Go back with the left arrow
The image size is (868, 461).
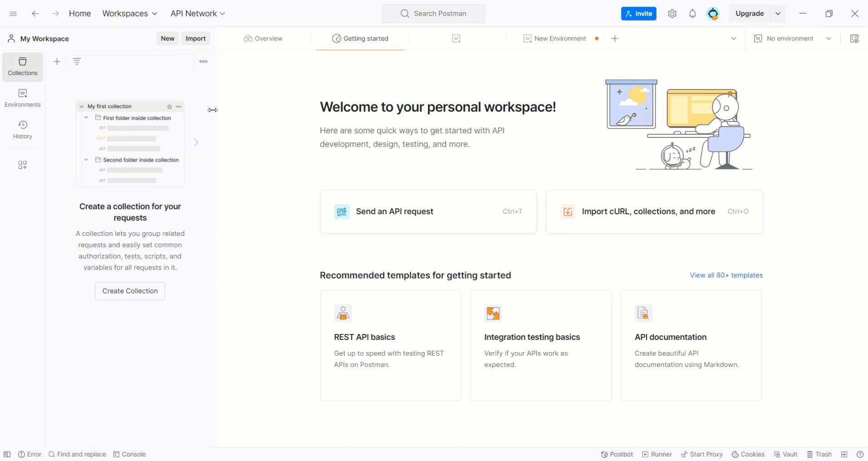click(35, 14)
